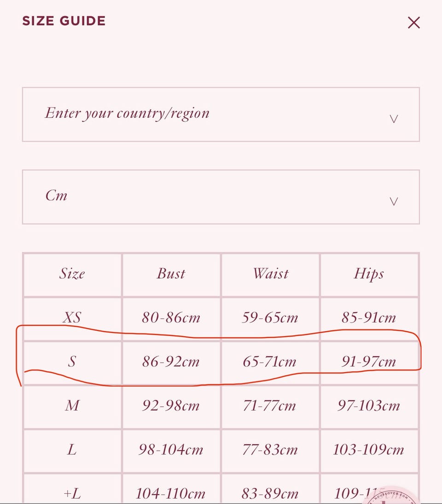Viewport: 442px width, 504px height.
Task: Click the XS size row label
Action: coord(72,318)
